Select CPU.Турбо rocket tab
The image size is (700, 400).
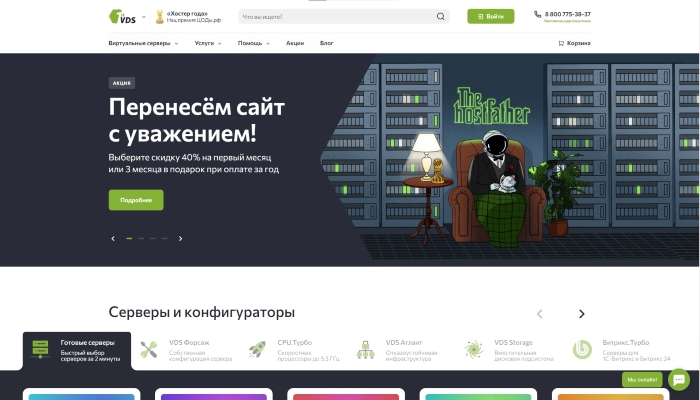click(x=295, y=350)
